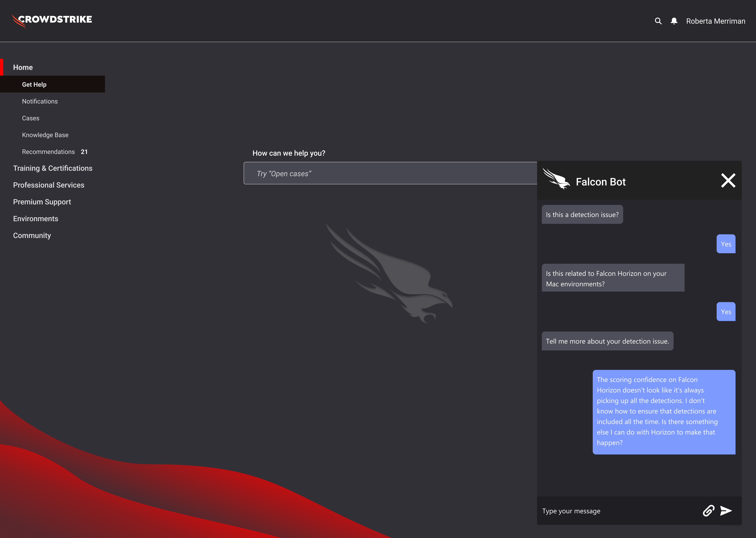Open Training & Certifications section
The image size is (756, 538).
pyautogui.click(x=53, y=168)
